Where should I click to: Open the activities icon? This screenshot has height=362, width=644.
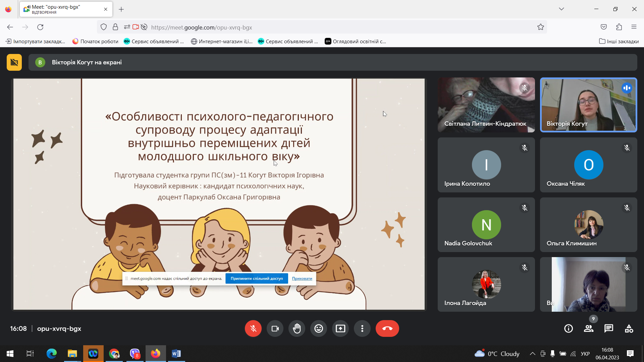point(629,328)
